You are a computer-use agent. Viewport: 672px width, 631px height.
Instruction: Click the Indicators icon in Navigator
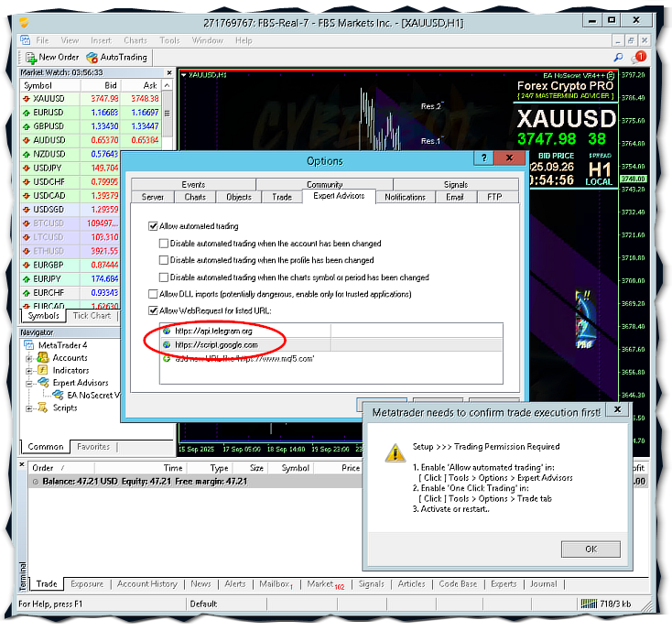tap(43, 370)
